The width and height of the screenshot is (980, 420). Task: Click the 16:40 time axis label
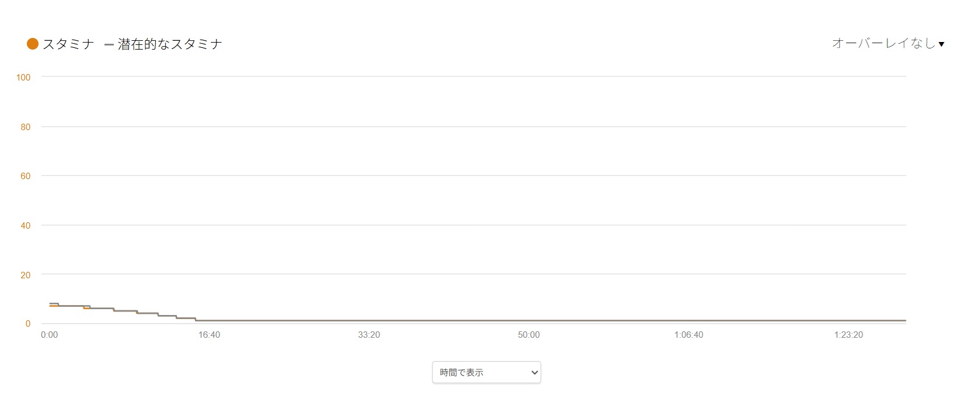click(209, 335)
